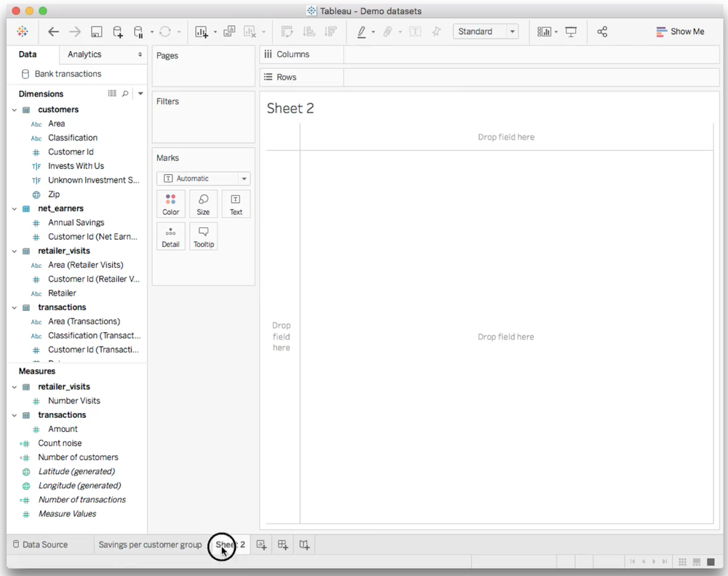Click the Show Me button

click(680, 31)
